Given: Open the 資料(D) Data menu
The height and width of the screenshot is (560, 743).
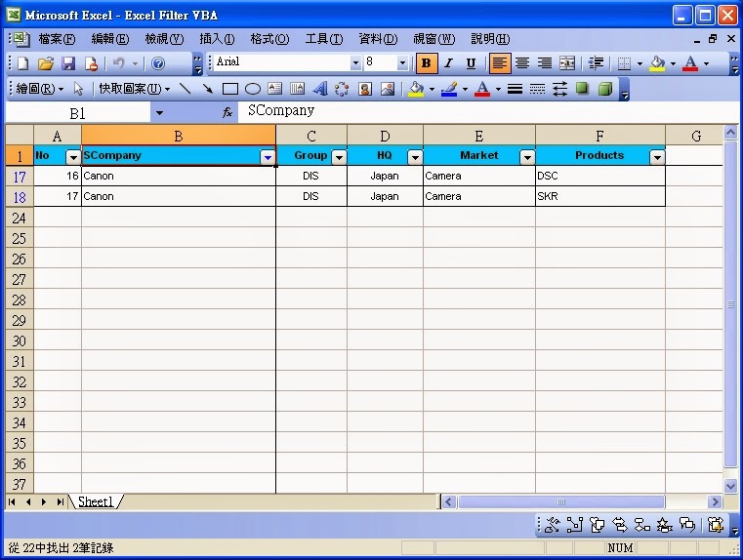Looking at the screenshot, I should click(378, 39).
